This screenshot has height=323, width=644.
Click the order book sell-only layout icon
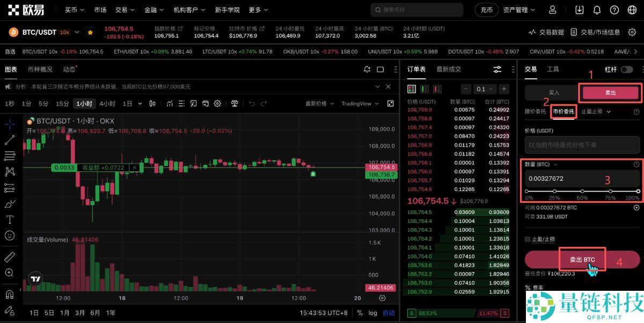coord(437,89)
